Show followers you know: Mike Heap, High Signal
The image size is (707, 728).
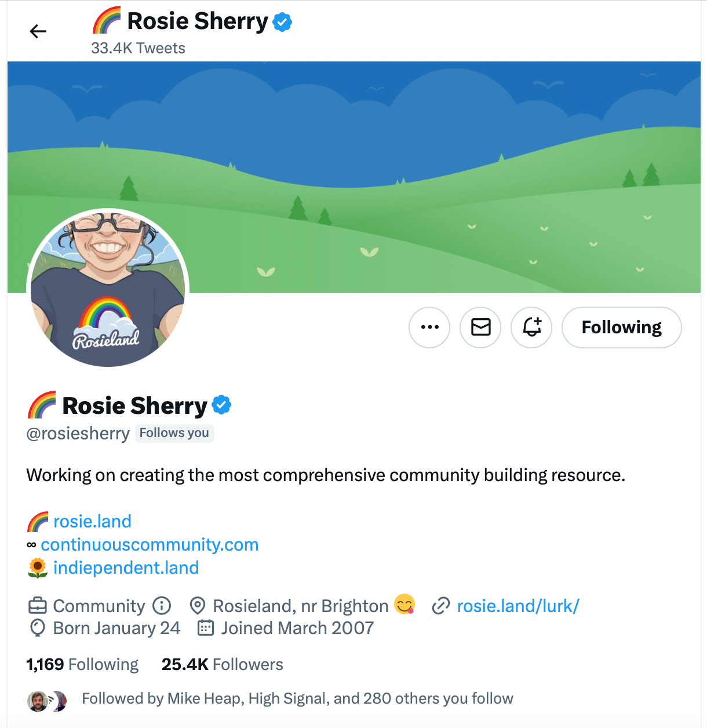coord(297,698)
